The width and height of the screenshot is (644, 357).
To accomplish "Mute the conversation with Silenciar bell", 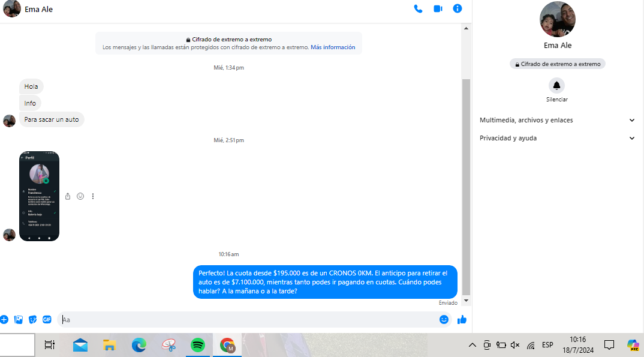I will (556, 85).
